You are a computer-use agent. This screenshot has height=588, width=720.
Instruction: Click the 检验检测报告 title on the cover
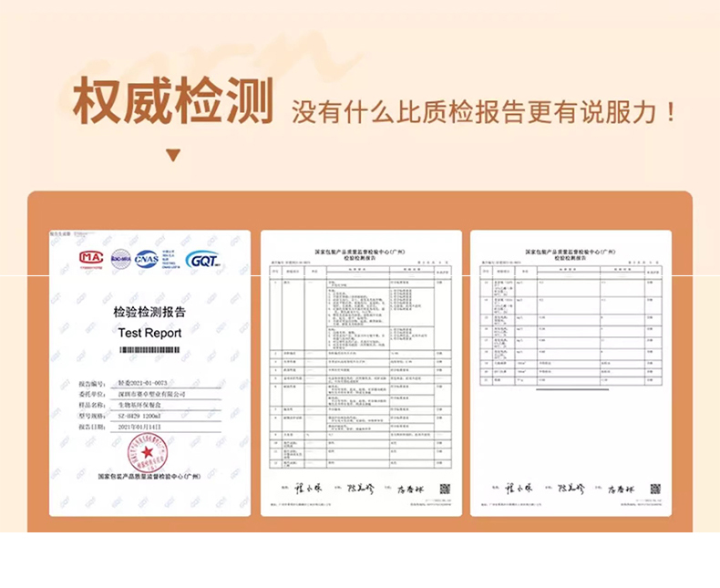click(x=149, y=312)
